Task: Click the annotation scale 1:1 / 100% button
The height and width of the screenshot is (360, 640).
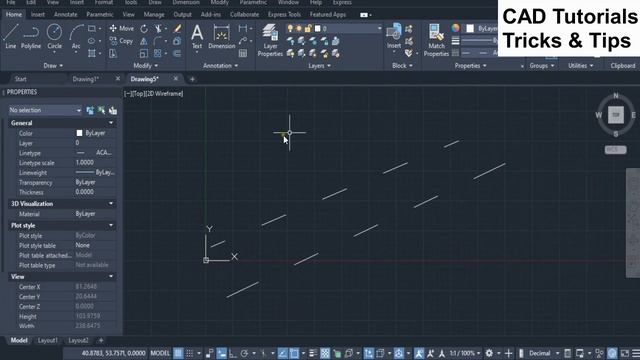Action: (x=465, y=353)
